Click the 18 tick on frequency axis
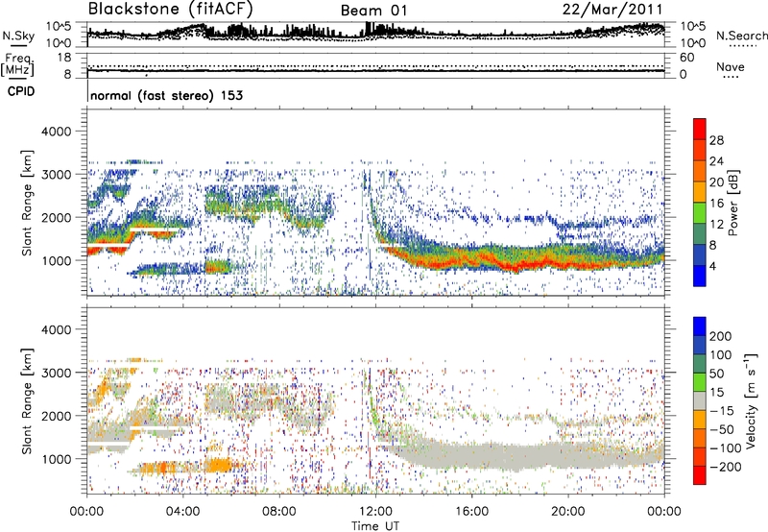Image resolution: width=768 pixels, height=532 pixels. pos(64,58)
